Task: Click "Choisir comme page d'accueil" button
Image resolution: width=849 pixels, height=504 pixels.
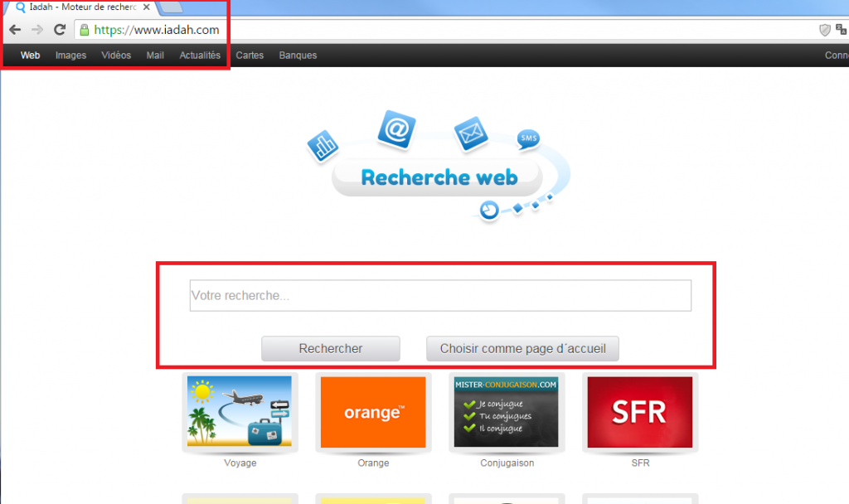Action: pyautogui.click(x=522, y=349)
